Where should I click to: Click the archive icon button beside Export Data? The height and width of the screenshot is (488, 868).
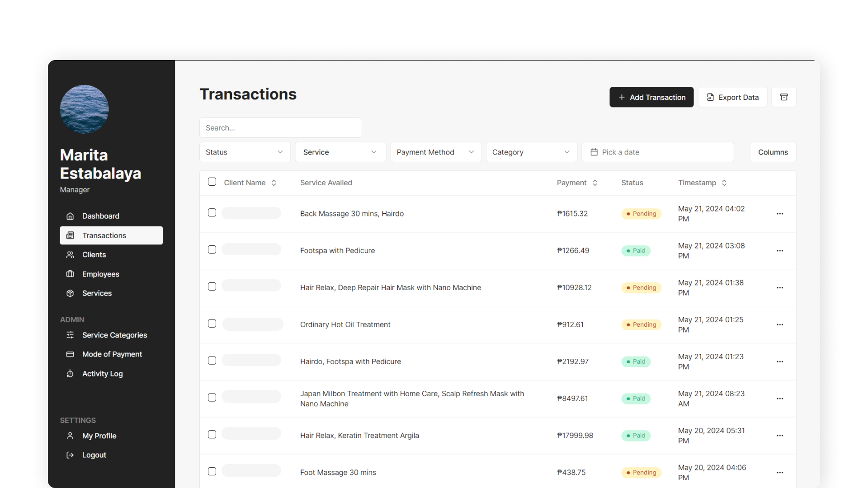(x=784, y=97)
